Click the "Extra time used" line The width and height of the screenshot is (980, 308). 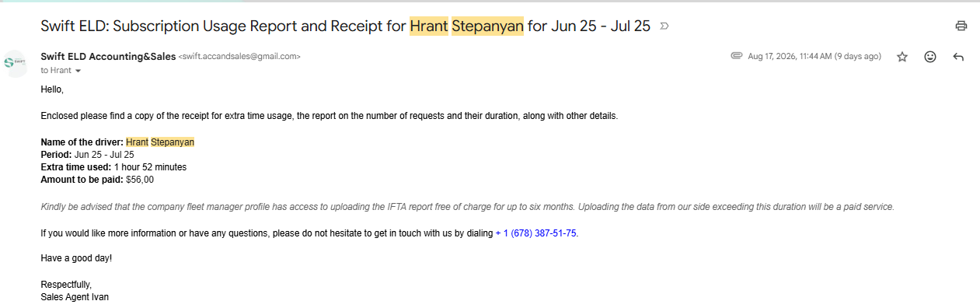pos(113,167)
